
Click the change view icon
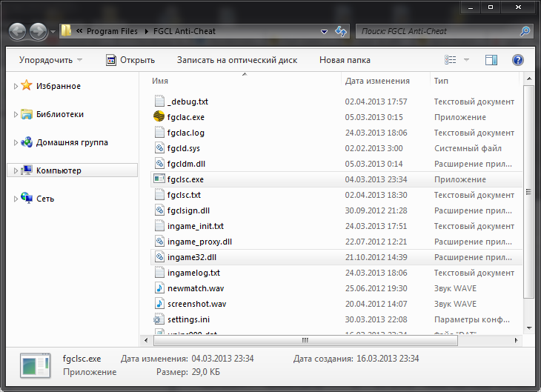451,60
